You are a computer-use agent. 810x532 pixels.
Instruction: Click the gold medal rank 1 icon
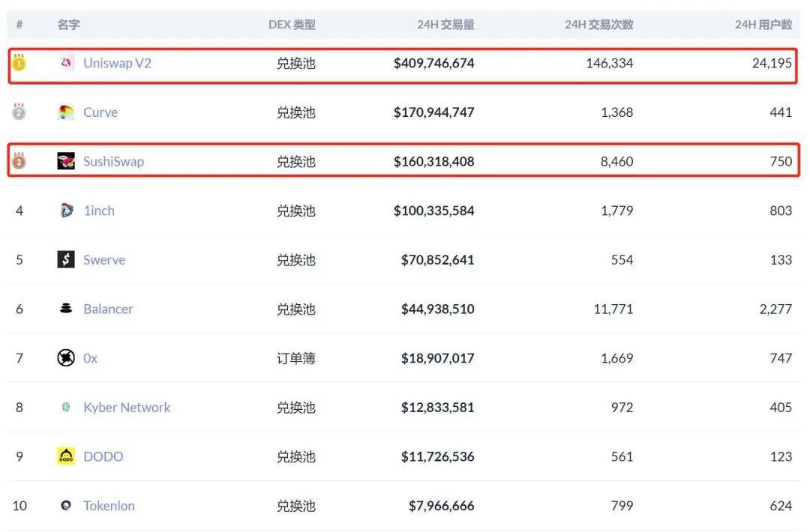tap(19, 62)
